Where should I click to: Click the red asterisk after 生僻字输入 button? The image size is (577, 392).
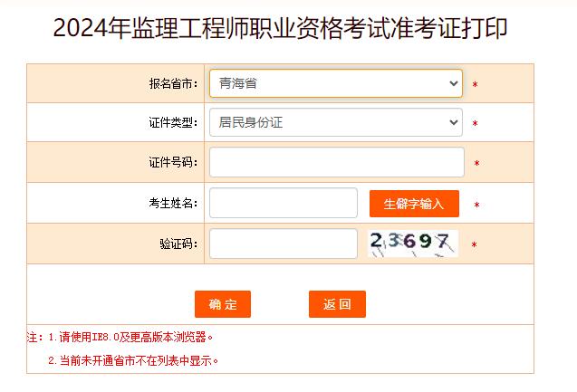click(476, 205)
